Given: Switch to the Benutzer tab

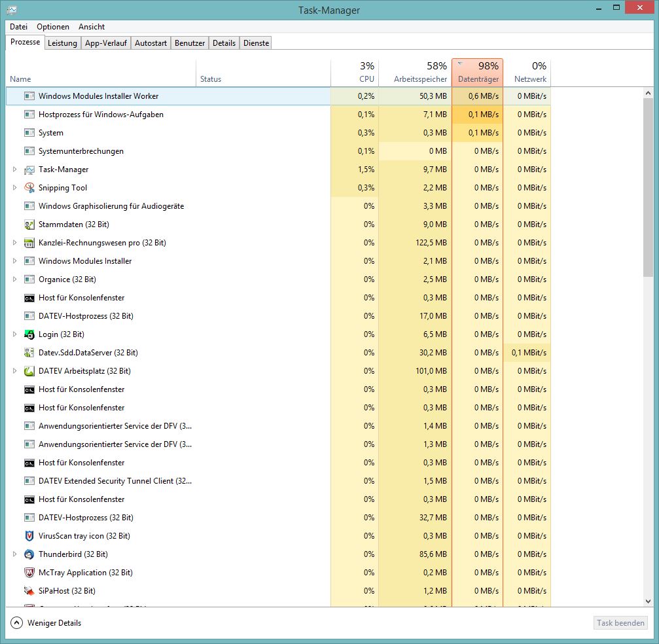Looking at the screenshot, I should click(190, 43).
